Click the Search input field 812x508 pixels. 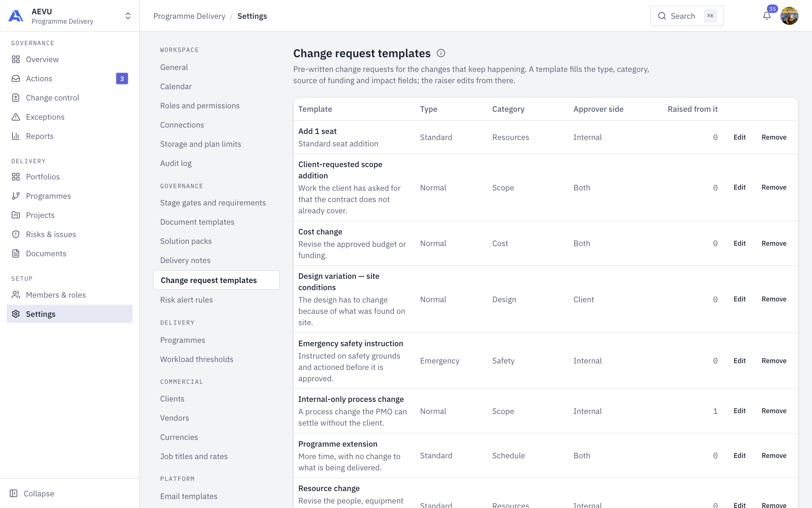(x=687, y=16)
